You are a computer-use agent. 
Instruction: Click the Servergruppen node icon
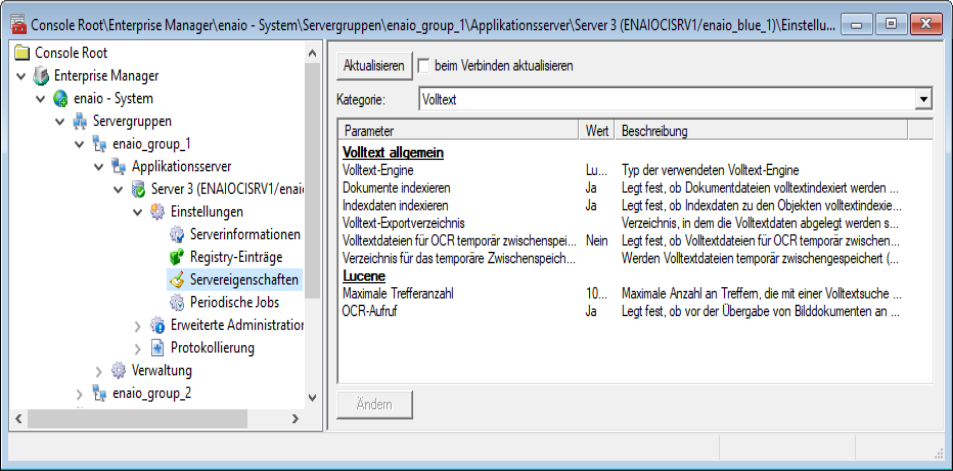click(x=80, y=121)
